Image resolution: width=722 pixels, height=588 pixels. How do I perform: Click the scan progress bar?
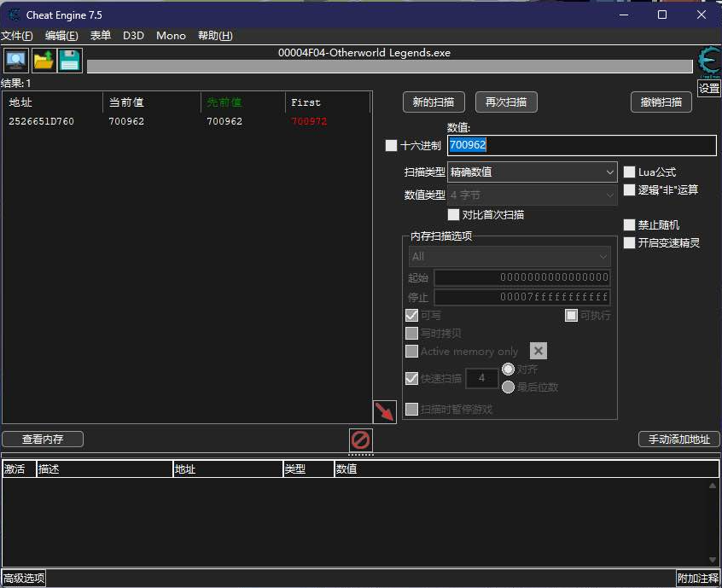389,67
